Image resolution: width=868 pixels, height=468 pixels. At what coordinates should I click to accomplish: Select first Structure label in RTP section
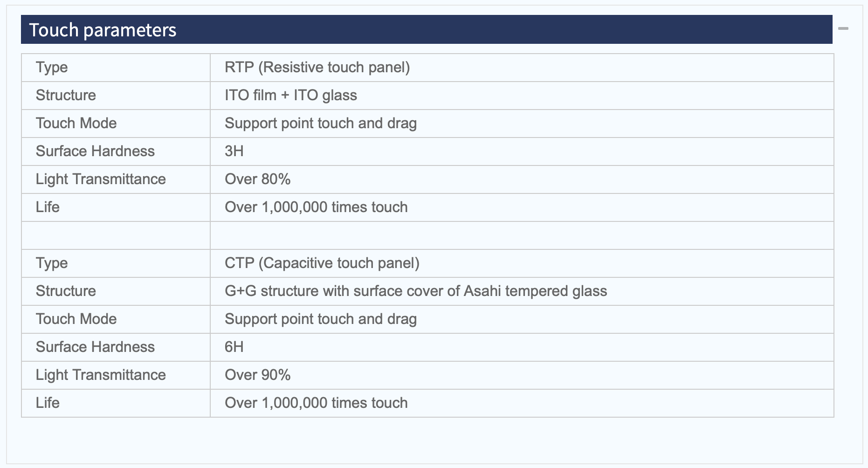click(66, 95)
